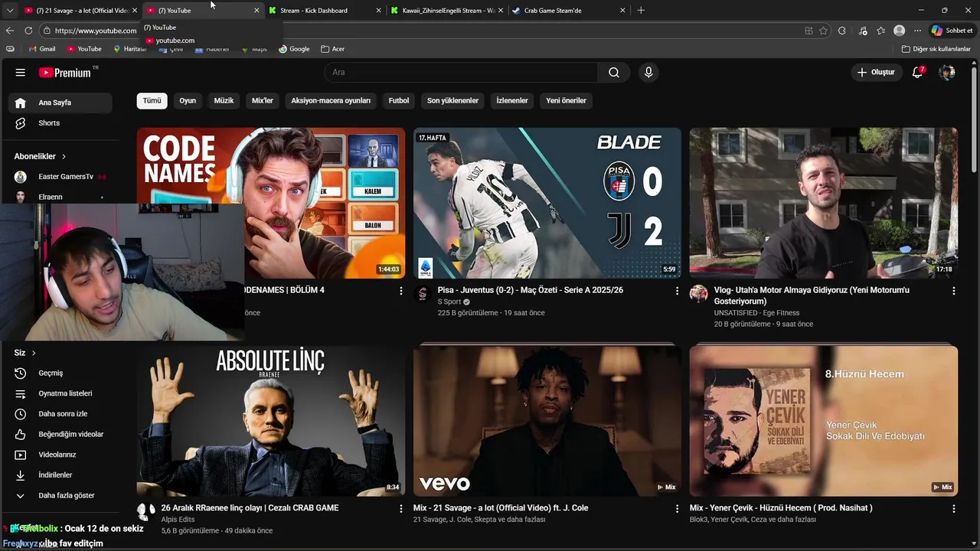
Task: Open Geçmiş in the sidebar
Action: pos(60,373)
